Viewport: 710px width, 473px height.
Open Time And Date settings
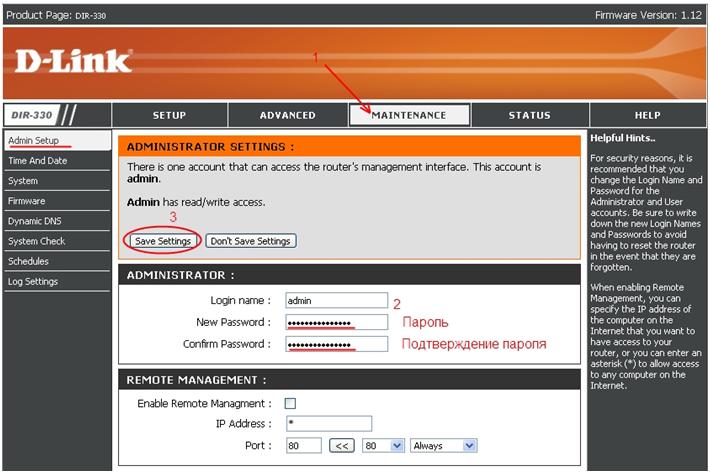point(38,161)
